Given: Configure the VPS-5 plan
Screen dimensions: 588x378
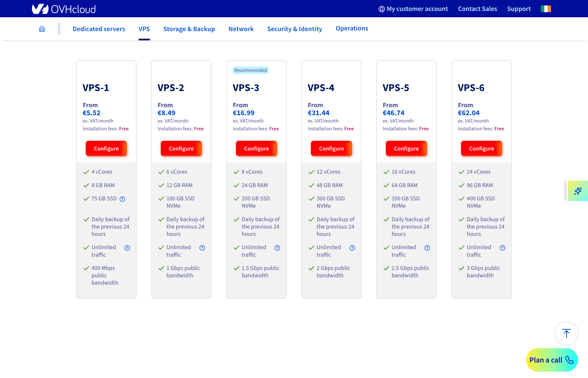Looking at the screenshot, I should tap(406, 148).
